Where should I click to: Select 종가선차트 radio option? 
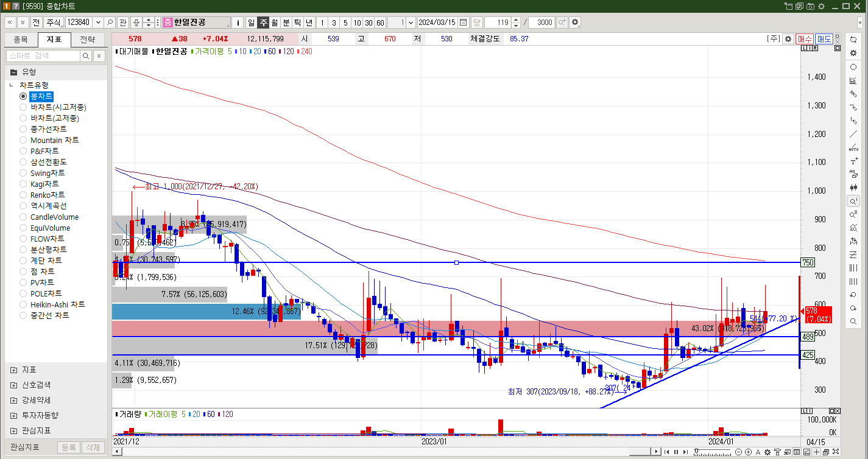[x=23, y=129]
